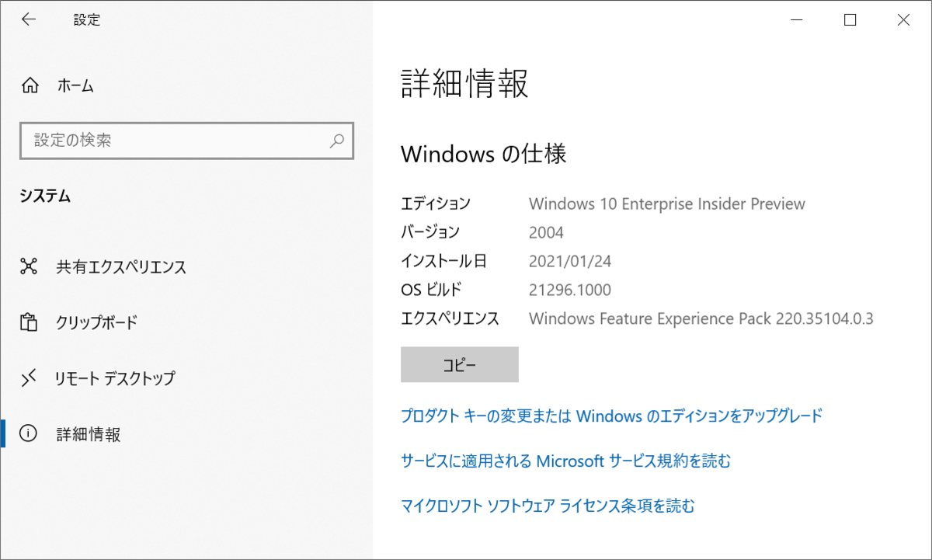Image resolution: width=932 pixels, height=560 pixels.
Task: Click the クリップボード clipboard icon
Action: [x=29, y=322]
